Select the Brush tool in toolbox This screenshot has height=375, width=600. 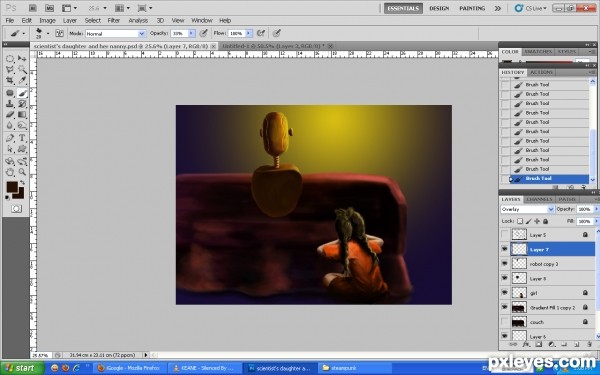[x=22, y=93]
